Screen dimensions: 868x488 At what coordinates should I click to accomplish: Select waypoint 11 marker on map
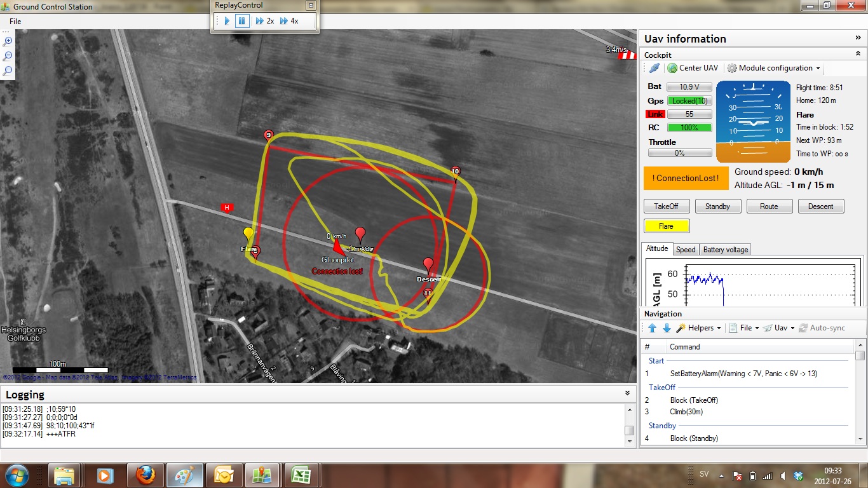click(428, 294)
